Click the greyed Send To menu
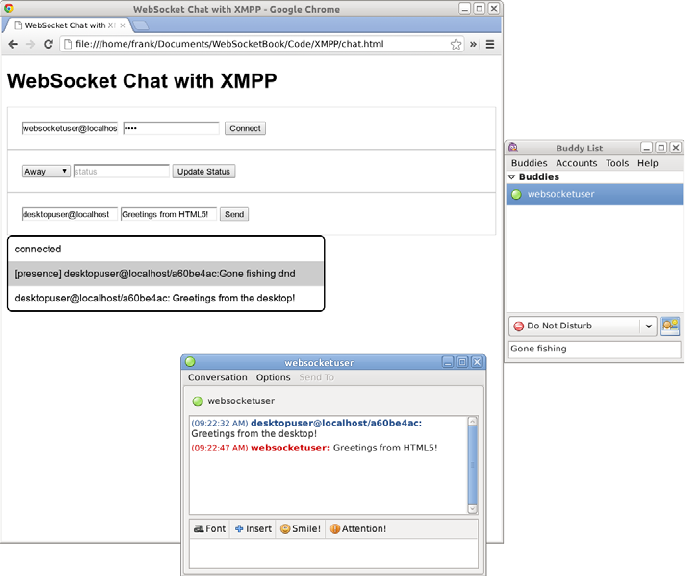Image resolution: width=685 pixels, height=576 pixels. pyautogui.click(x=316, y=378)
